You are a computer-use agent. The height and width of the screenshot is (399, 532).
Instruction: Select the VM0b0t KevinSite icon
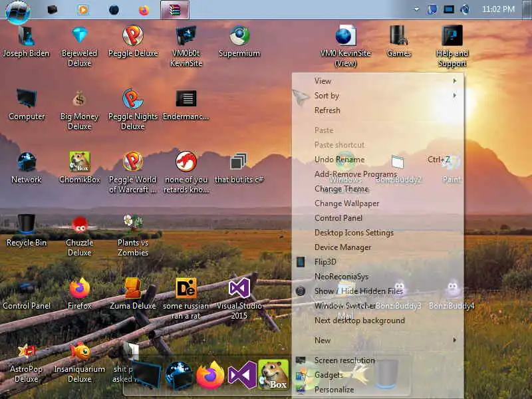point(186,46)
